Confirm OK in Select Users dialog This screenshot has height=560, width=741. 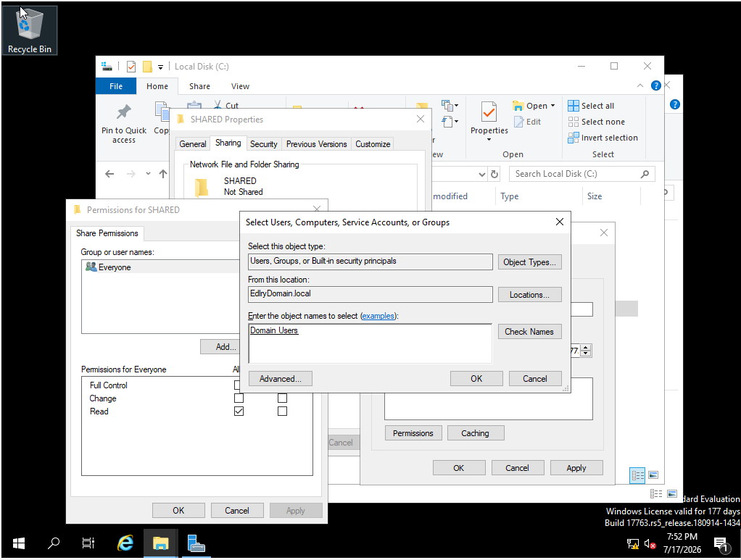coord(476,379)
